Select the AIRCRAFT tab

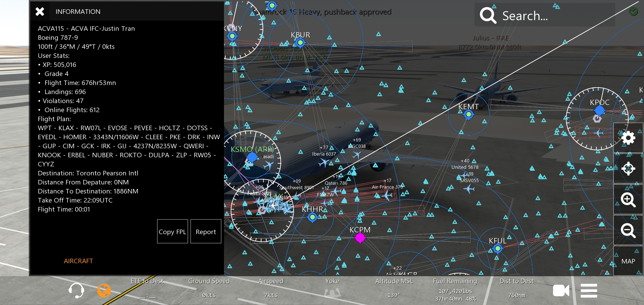pos(78,261)
